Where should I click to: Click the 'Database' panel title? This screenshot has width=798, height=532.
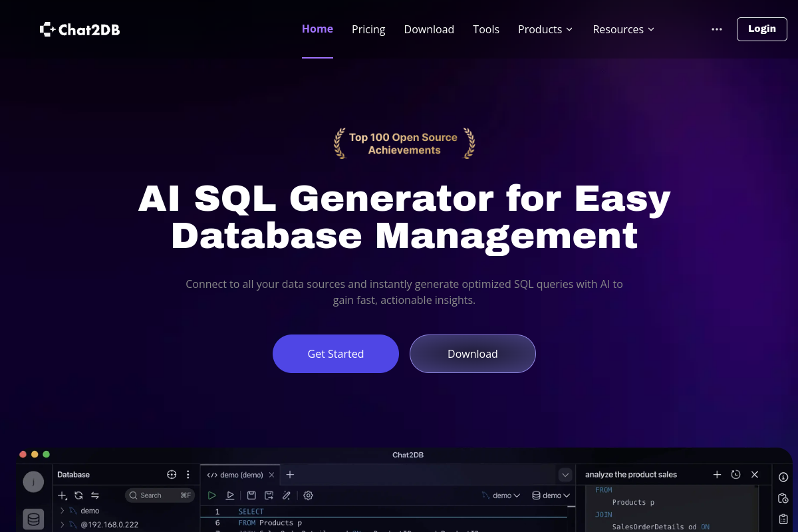73,475
